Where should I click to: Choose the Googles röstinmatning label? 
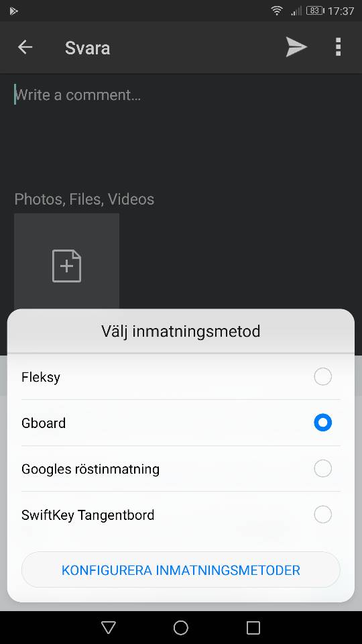pos(90,469)
